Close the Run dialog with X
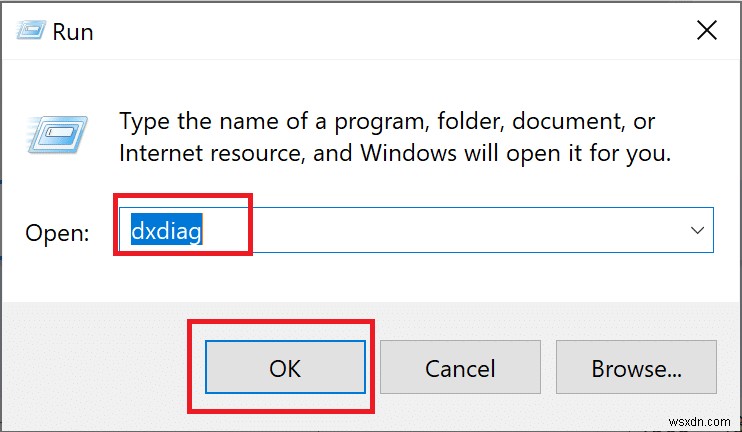Viewport: 742px width, 432px height. [706, 30]
